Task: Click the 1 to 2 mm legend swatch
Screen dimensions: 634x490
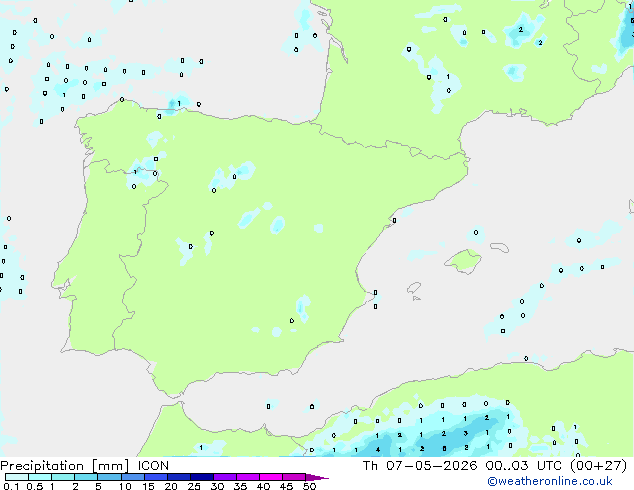Action: tap(63, 477)
